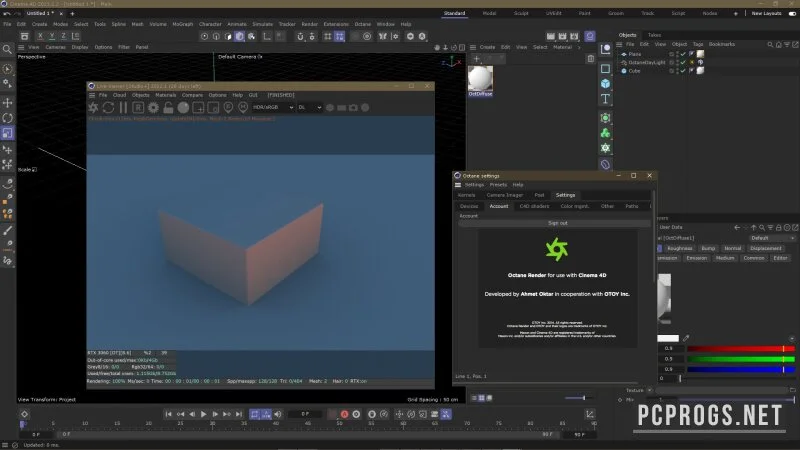Play the animation forward
Screen dimensions: 800x450
click(x=203, y=414)
